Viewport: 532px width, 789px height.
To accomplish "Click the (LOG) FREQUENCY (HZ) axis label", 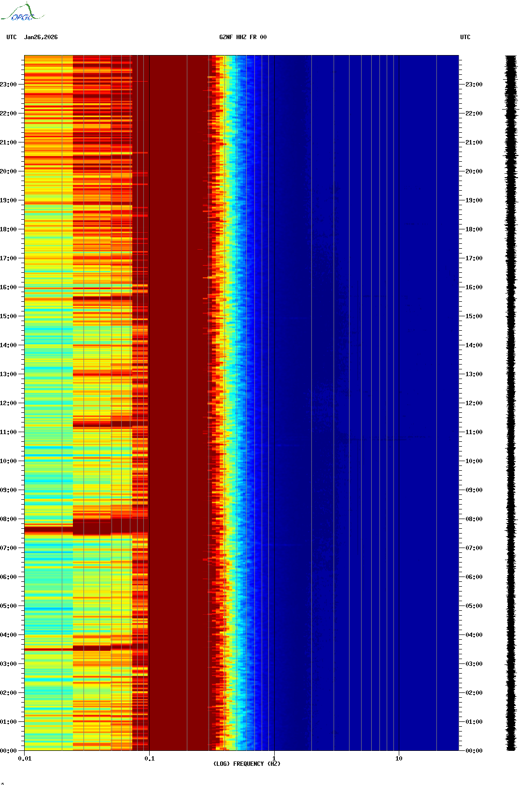I will click(x=247, y=763).
